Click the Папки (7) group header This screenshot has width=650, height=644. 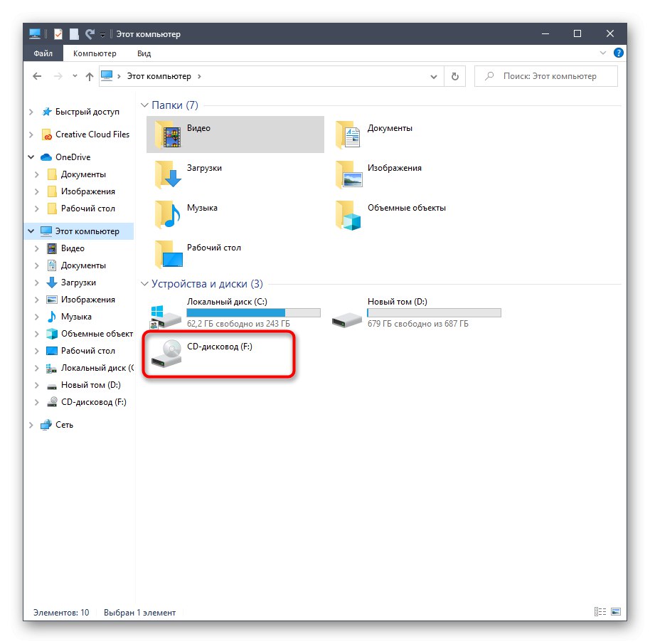coord(174,105)
